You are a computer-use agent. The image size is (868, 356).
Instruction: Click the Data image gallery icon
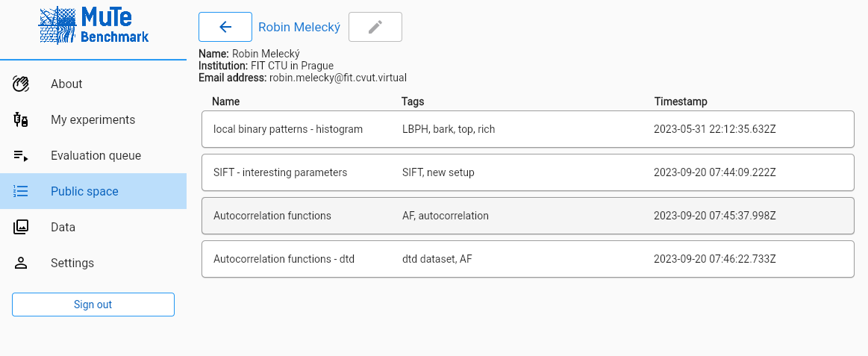click(x=21, y=227)
